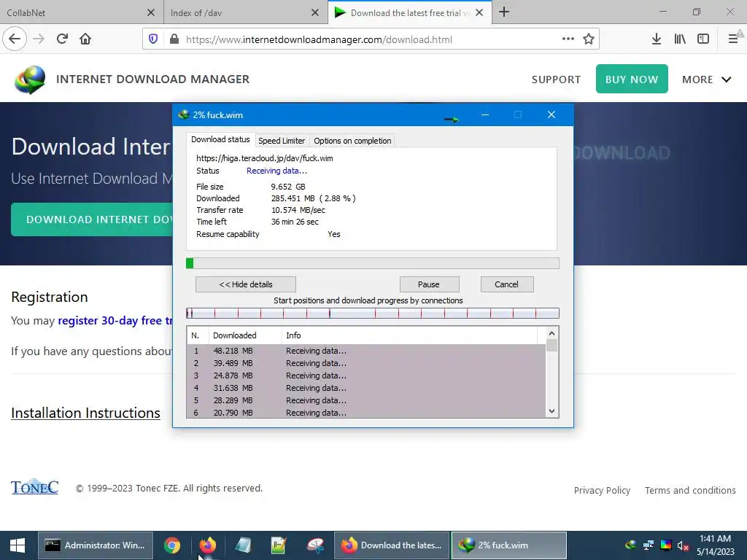Open the Privacy Policy footer link
The image size is (747, 560).
[x=602, y=490]
